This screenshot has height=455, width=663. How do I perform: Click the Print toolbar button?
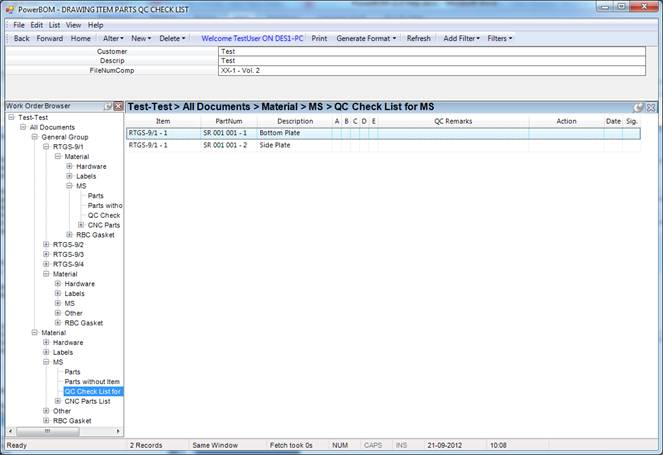(x=319, y=38)
